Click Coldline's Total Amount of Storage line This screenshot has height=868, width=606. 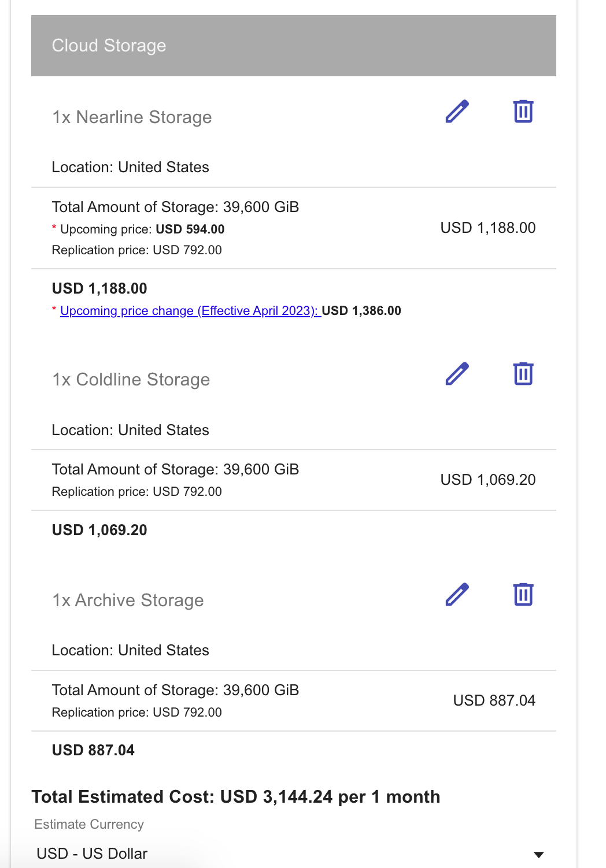[x=175, y=469]
